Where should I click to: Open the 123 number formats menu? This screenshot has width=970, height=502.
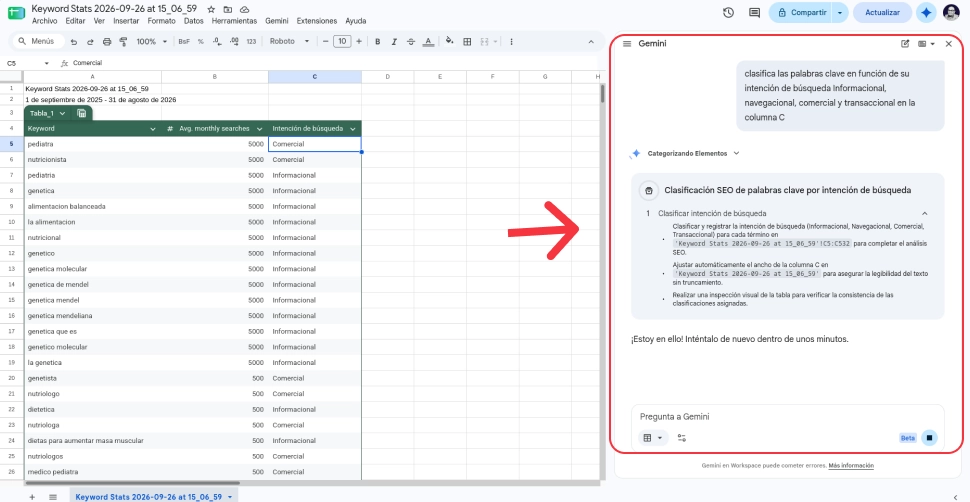pos(251,41)
